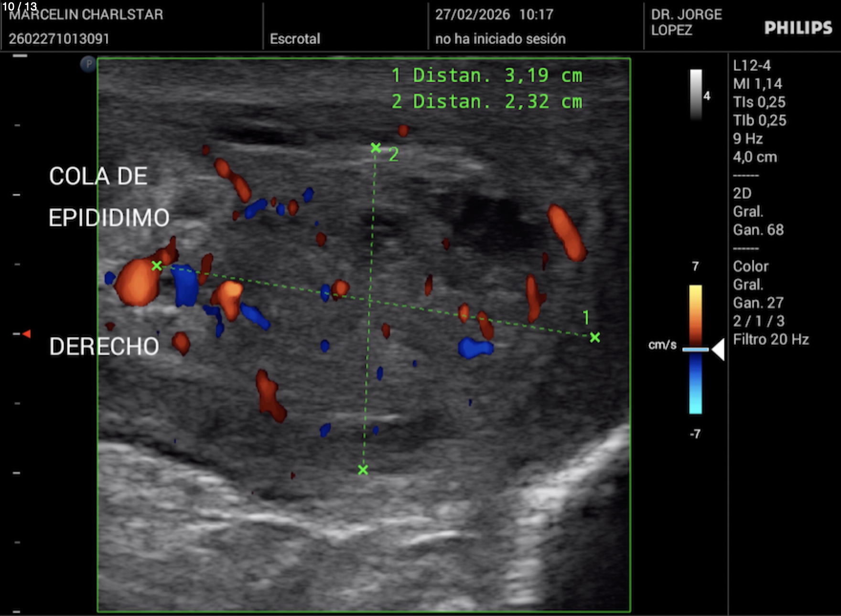Screen dimensions: 841x616
Task: Click the color Doppler velocity scale bar
Action: [695, 349]
